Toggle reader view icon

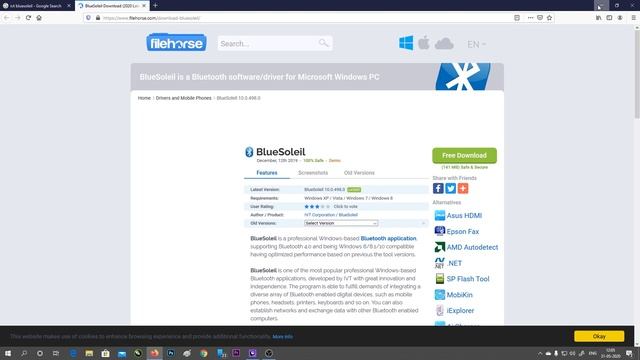(x=517, y=18)
